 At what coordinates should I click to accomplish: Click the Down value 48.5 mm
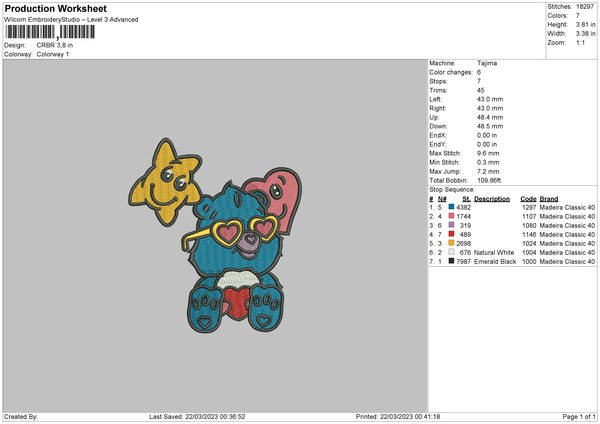click(490, 126)
